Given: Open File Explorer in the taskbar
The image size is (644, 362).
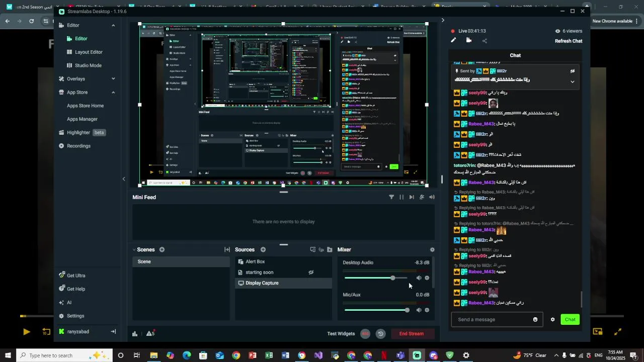Looking at the screenshot, I should (154, 355).
